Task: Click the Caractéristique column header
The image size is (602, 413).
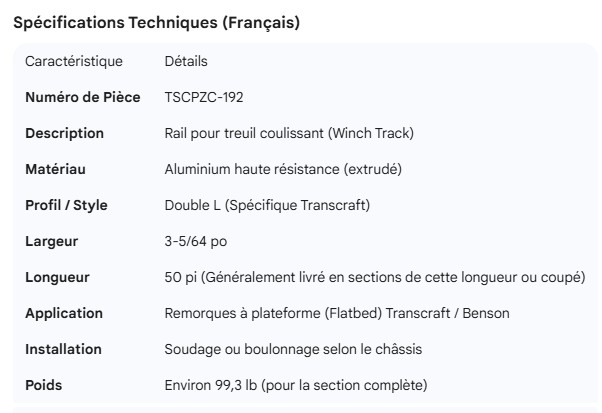Action: click(x=74, y=62)
